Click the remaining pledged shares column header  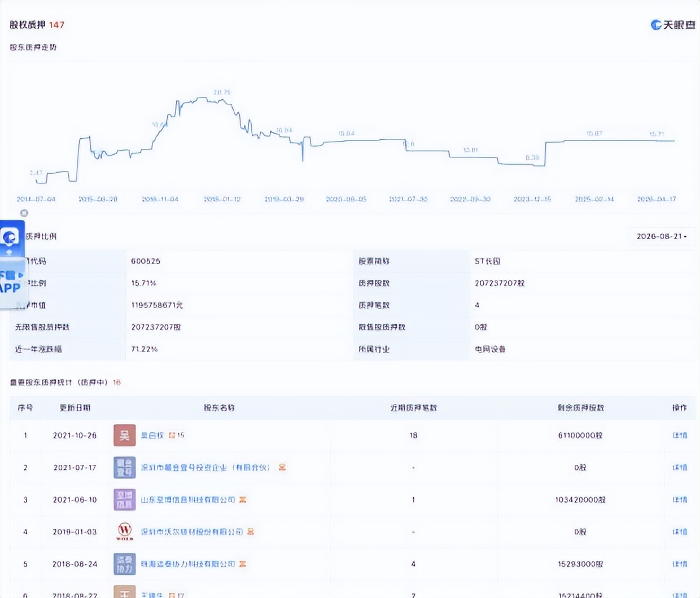coord(580,408)
